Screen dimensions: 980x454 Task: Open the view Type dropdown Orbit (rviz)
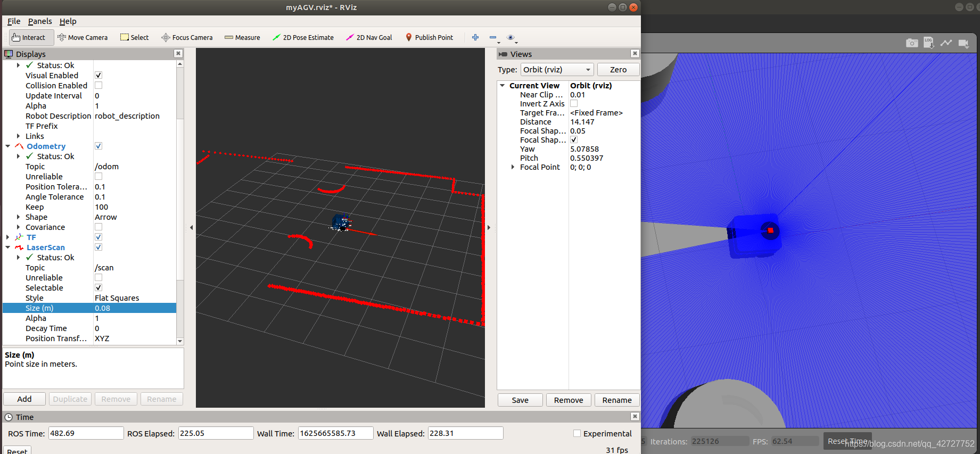[557, 69]
